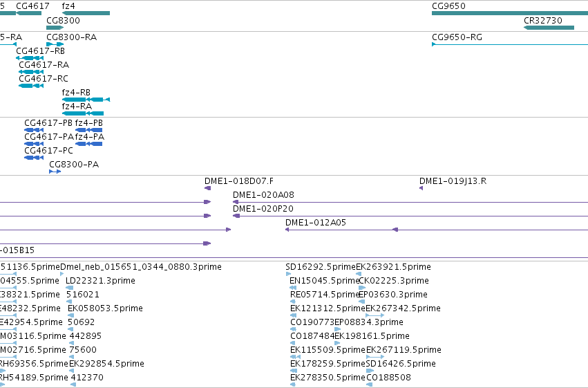Click BAC clone DME1-012A05

pyautogui.click(x=315, y=223)
